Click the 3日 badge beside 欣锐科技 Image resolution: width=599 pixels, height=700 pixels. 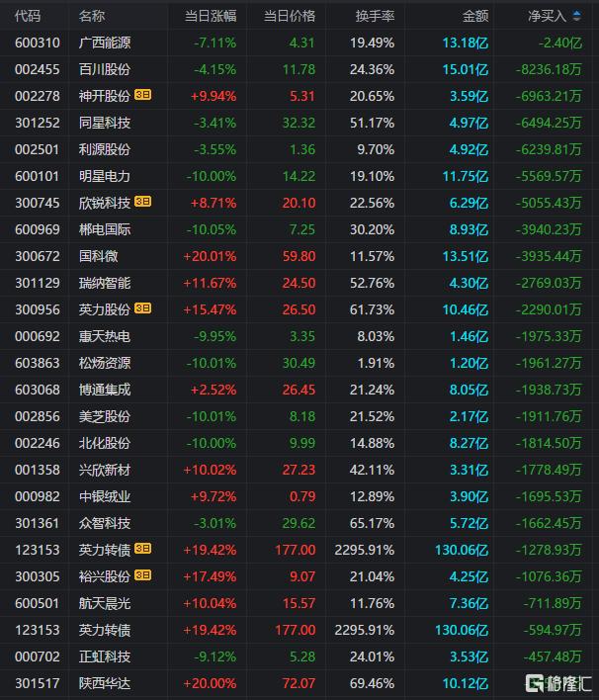[x=143, y=202]
